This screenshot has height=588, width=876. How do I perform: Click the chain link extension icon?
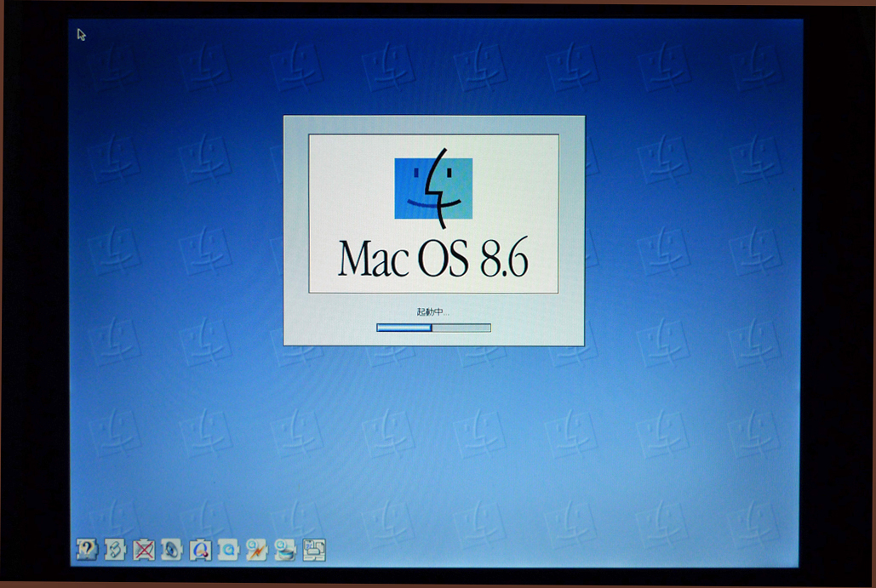coord(115,550)
